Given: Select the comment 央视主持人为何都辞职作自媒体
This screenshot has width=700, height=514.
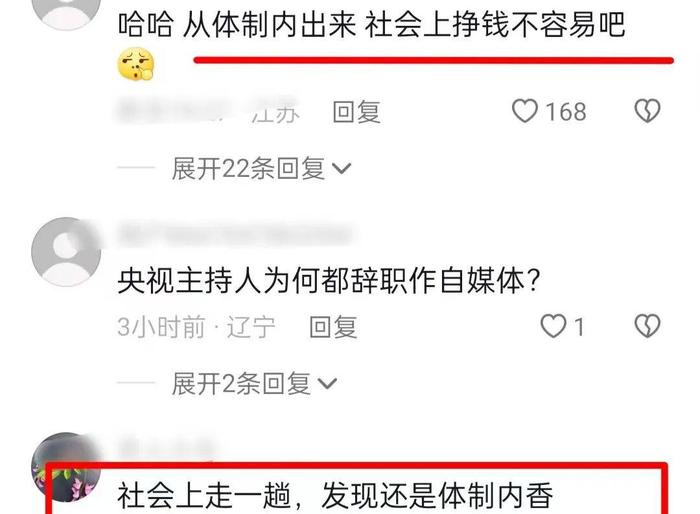Looking at the screenshot, I should point(329,281).
